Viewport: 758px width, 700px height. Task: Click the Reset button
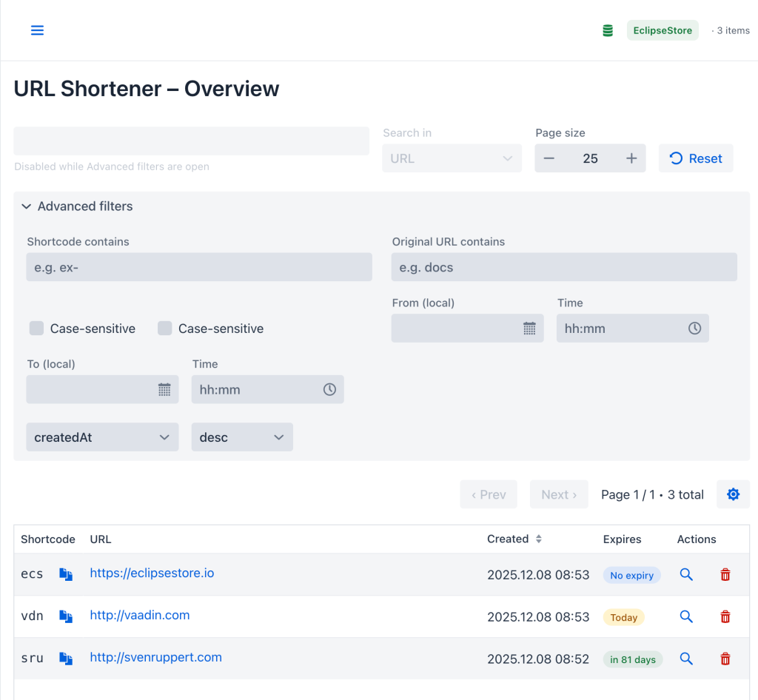point(696,158)
